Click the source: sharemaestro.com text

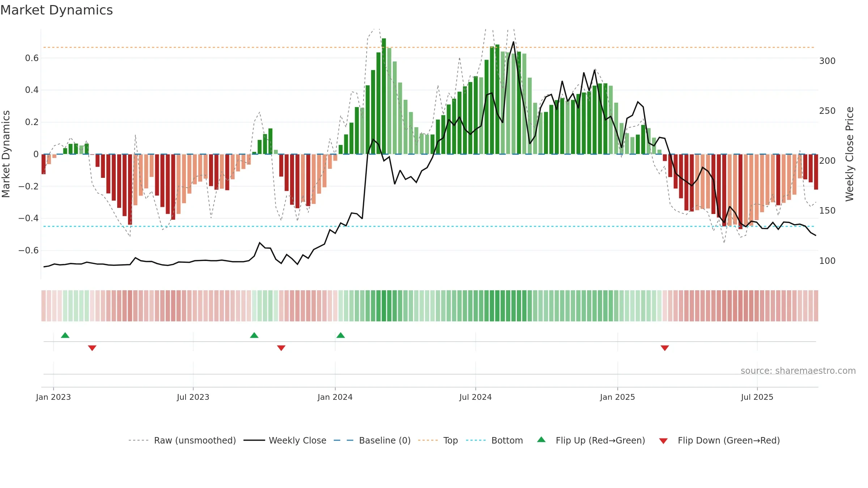pos(798,371)
